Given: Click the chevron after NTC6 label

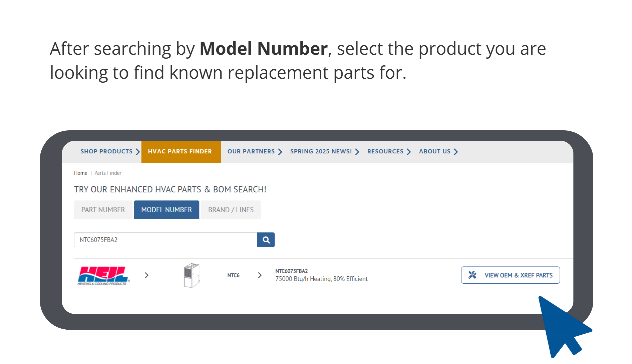Looking at the screenshot, I should (260, 275).
